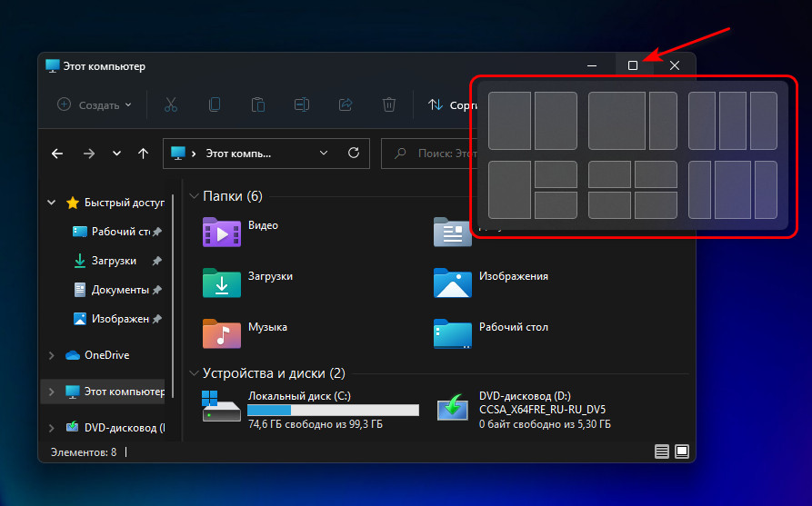
Task: Select DVD-дисковод in sidebar
Action: (x=115, y=428)
